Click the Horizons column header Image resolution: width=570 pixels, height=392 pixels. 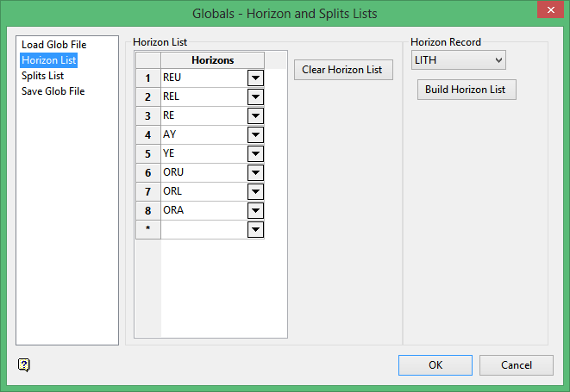coord(213,60)
